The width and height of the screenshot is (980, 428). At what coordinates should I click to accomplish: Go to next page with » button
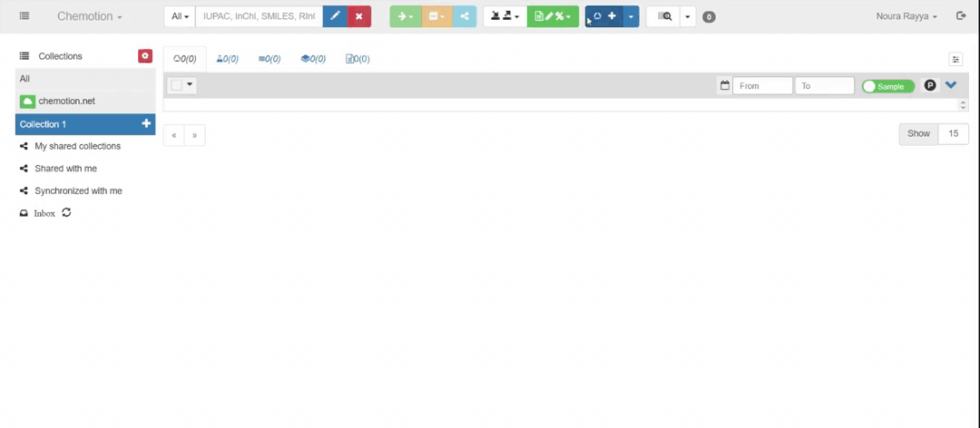pyautogui.click(x=194, y=135)
